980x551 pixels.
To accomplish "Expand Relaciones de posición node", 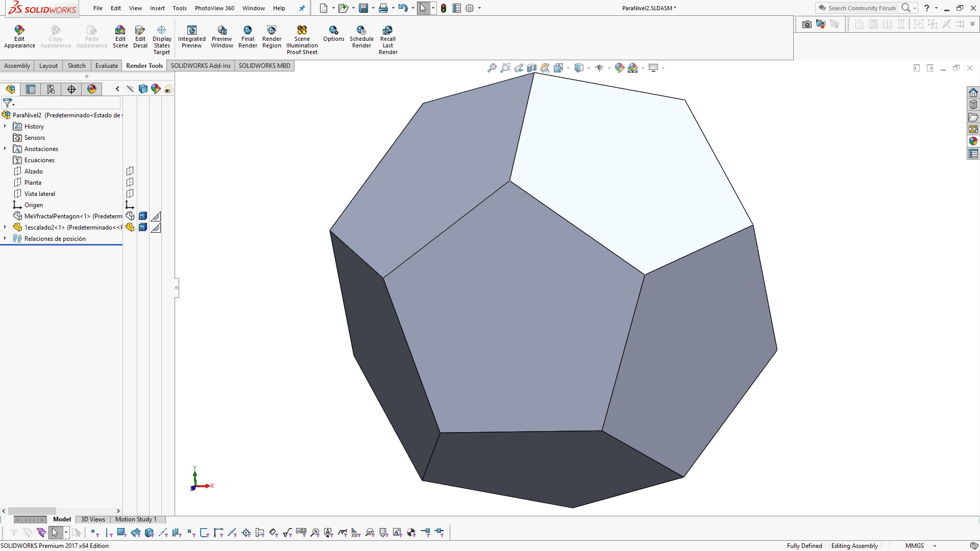I will [5, 239].
